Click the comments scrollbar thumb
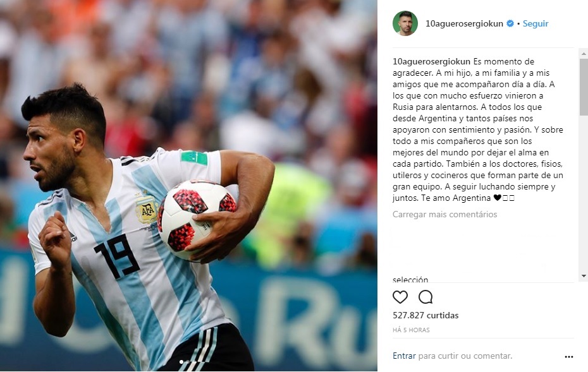This screenshot has height=372, width=588. coord(584,87)
